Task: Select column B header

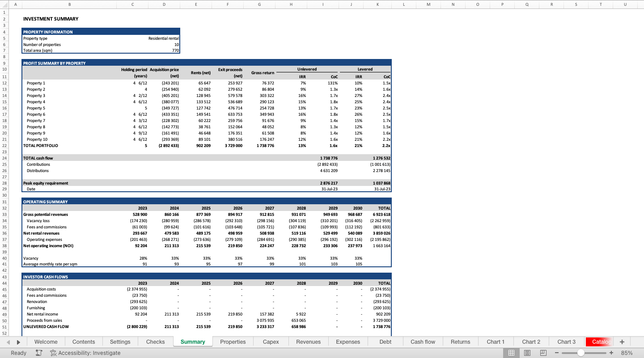Action: (69, 4)
